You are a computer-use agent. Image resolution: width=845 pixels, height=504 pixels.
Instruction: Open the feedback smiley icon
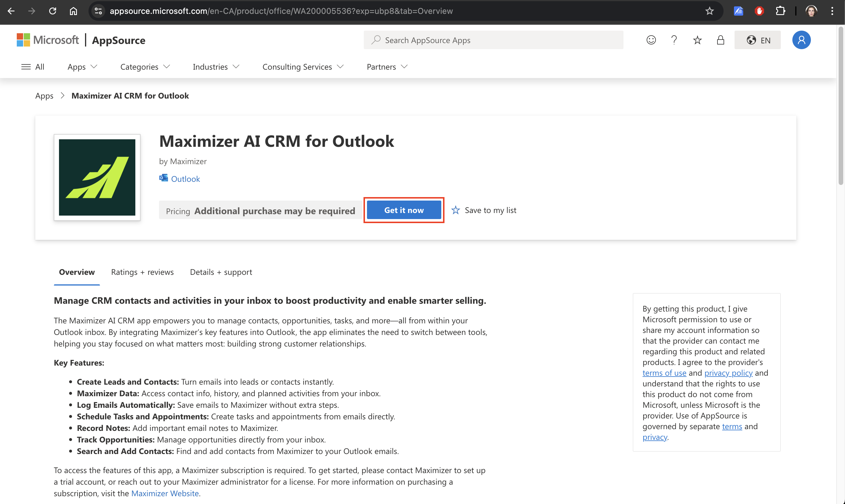tap(651, 40)
